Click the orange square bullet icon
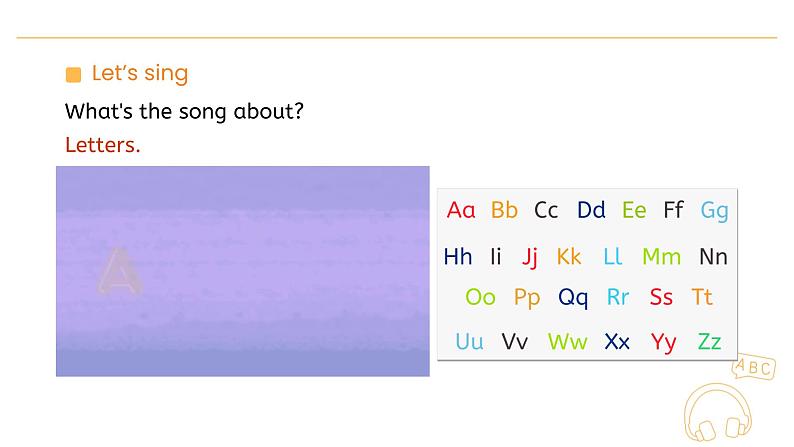This screenshot has height=447, width=794. (73, 74)
